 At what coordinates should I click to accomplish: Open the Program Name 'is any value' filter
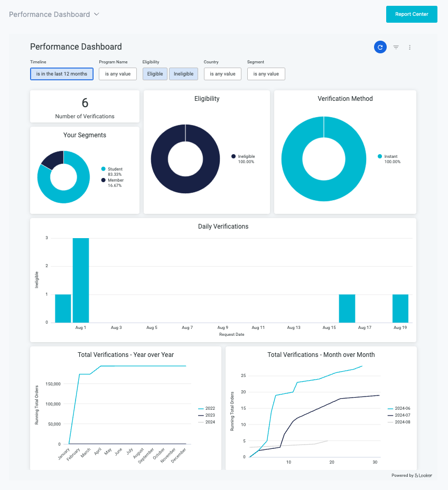[118, 74]
